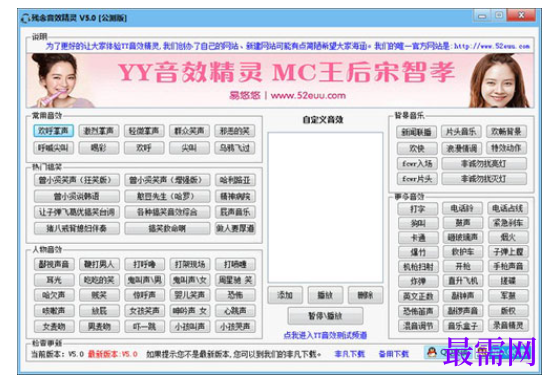
Task: Click the 欢呼 button in 常用音效
Action: point(144,148)
